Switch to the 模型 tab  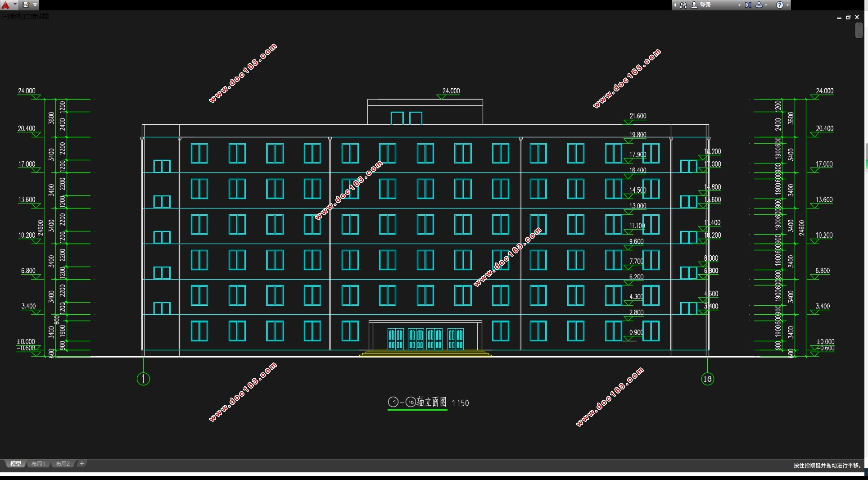coord(15,464)
